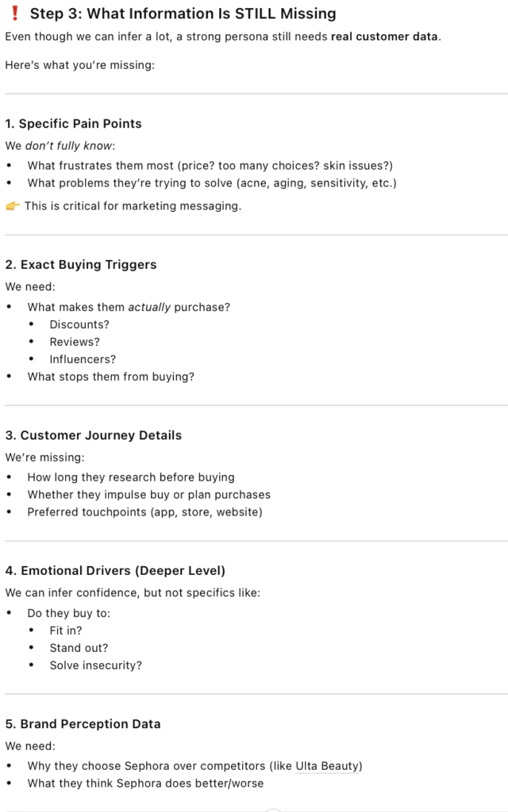Screen dimensions: 508x812
Task: Select the "Solve insecurity?" sub-bullet
Action: (95, 665)
